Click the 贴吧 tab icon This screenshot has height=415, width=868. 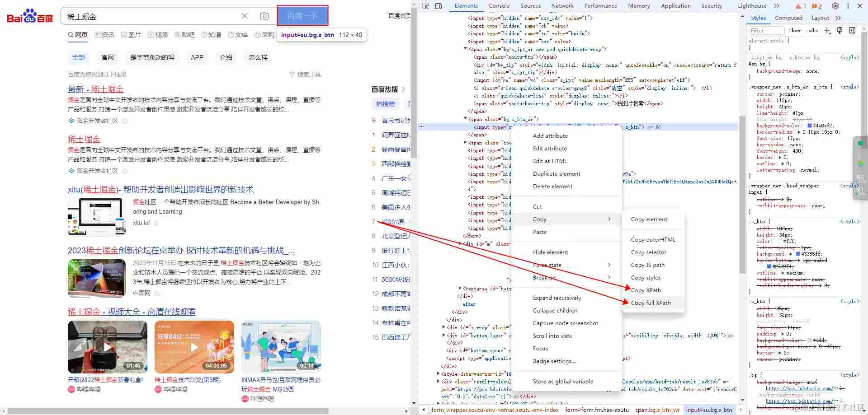tap(178, 35)
